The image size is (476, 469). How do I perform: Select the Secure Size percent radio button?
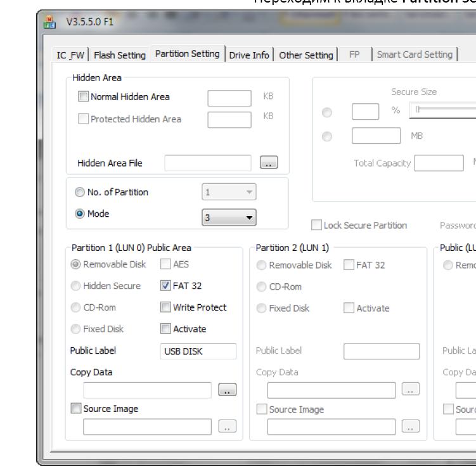327,112
